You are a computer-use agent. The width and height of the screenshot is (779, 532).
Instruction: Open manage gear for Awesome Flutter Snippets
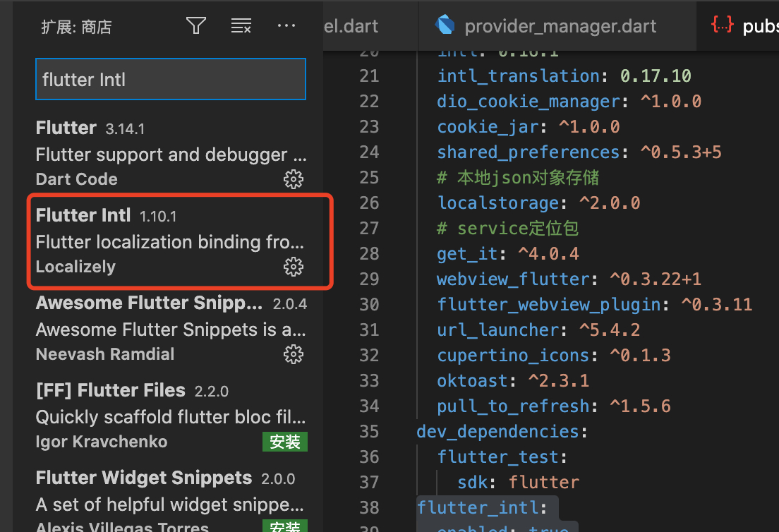point(293,354)
